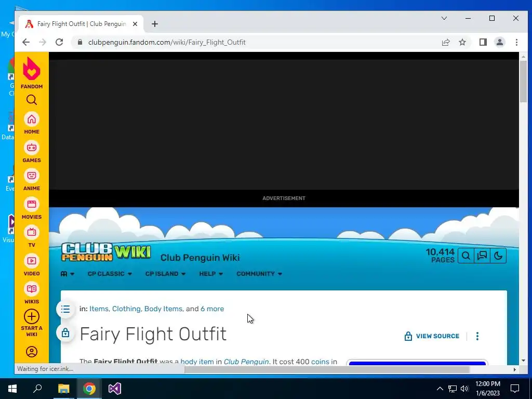Viewport: 532px width, 399px height.
Task: Open more page actions menu
Action: point(477,336)
